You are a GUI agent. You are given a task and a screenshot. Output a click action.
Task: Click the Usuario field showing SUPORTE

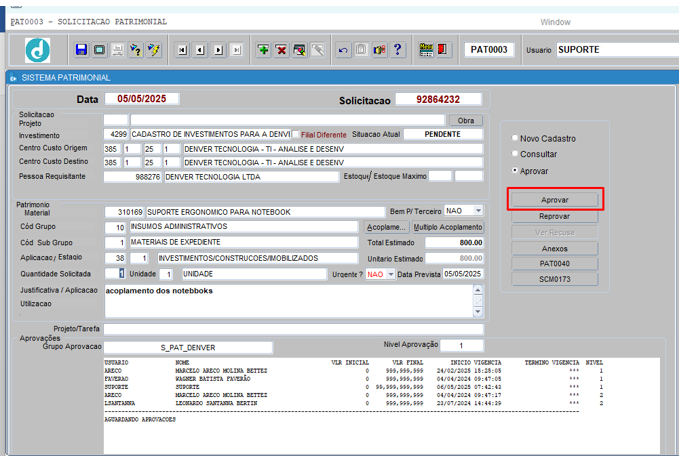coord(618,50)
